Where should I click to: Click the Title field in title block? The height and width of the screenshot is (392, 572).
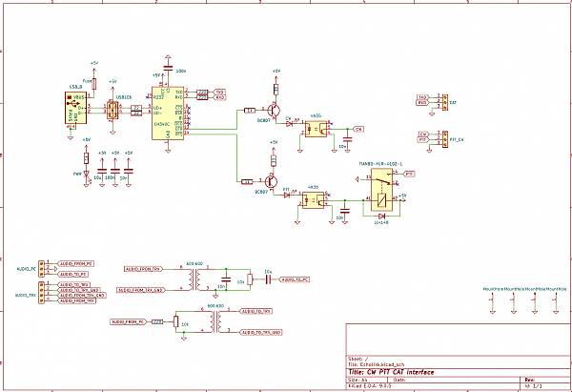click(396, 371)
